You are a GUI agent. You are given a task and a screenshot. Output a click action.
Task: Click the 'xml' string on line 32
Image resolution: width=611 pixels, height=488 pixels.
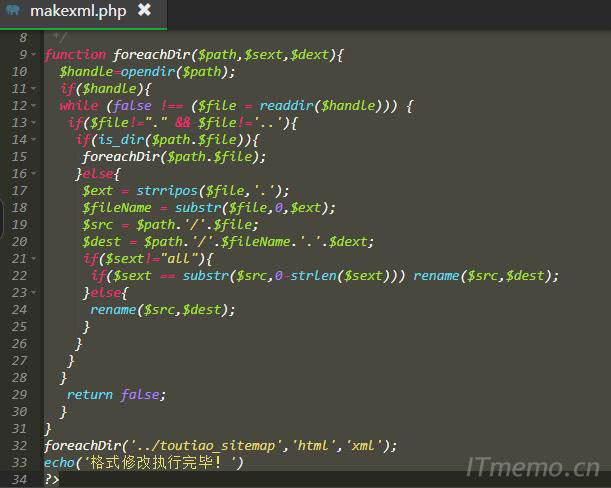pyautogui.click(x=364, y=446)
